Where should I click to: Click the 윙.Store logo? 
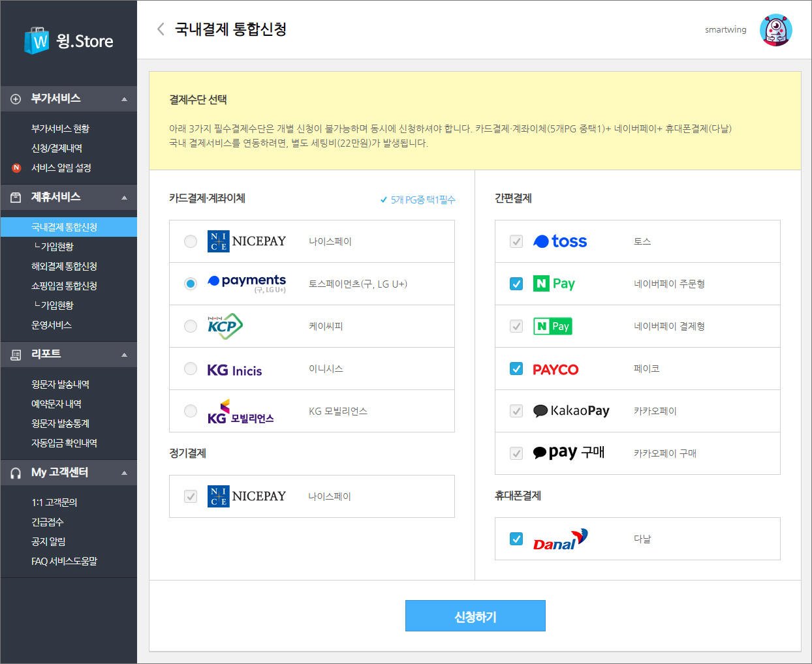point(69,40)
